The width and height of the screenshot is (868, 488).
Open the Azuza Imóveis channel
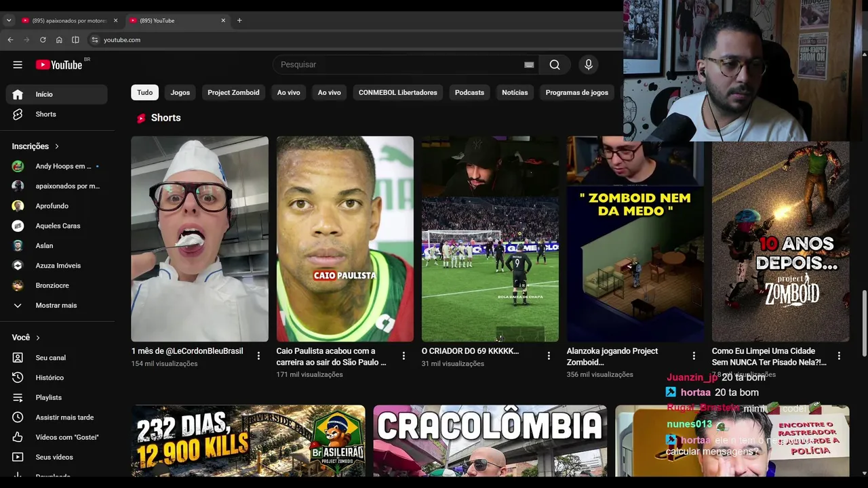57,266
